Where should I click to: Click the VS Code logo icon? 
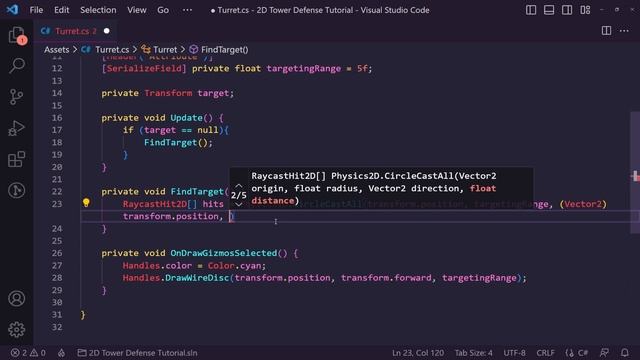pyautogui.click(x=12, y=9)
